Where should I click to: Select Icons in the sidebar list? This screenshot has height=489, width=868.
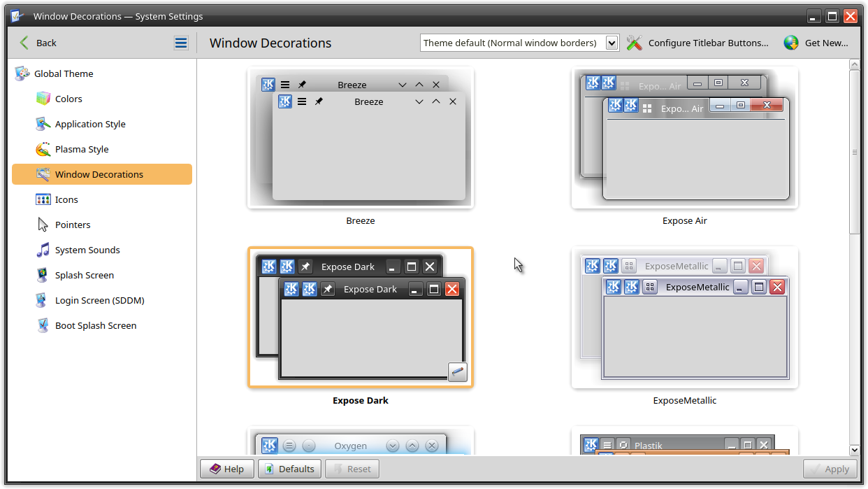pyautogui.click(x=102, y=199)
